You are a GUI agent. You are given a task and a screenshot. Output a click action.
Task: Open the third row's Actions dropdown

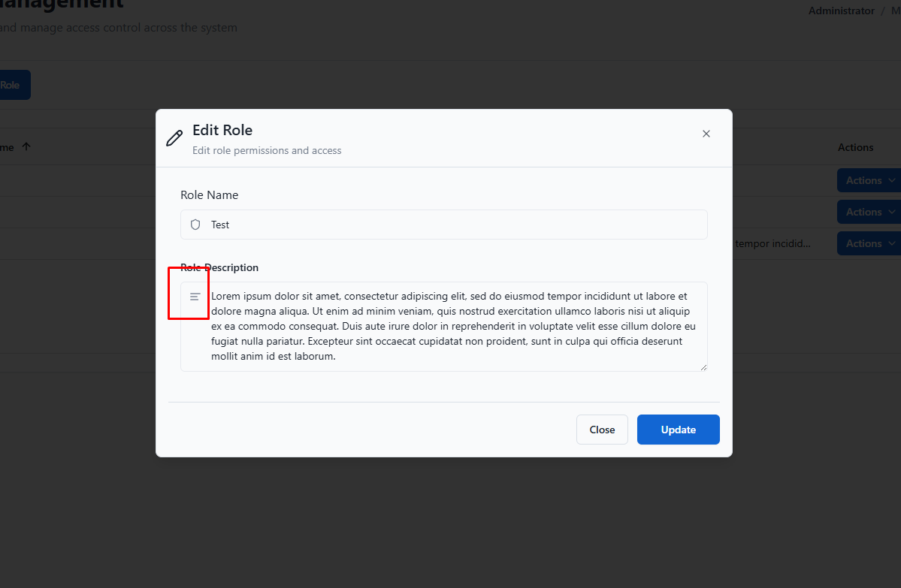point(869,243)
